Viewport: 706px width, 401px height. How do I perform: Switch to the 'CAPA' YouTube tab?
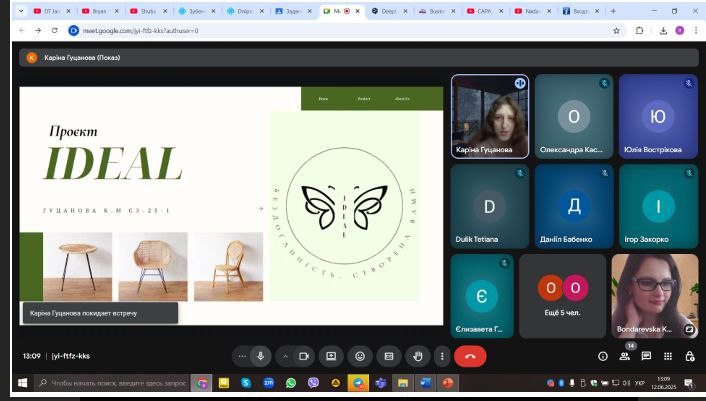point(484,11)
